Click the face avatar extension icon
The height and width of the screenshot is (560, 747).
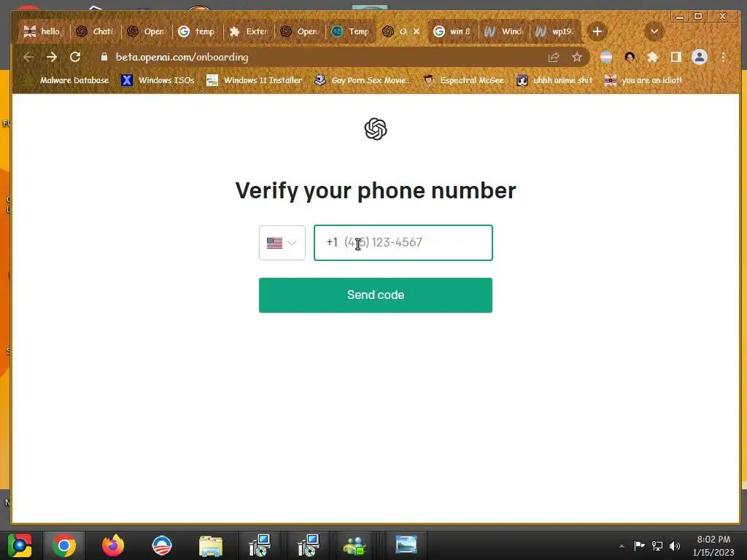pos(630,58)
